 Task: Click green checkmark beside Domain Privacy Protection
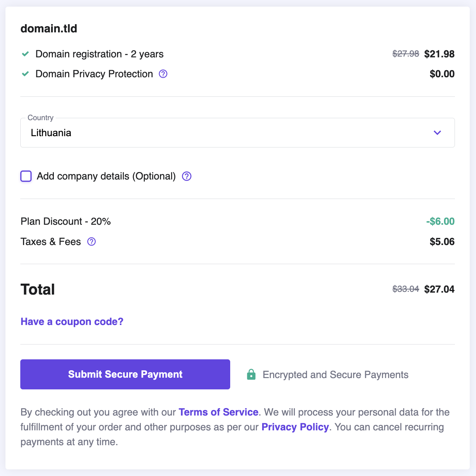click(25, 74)
